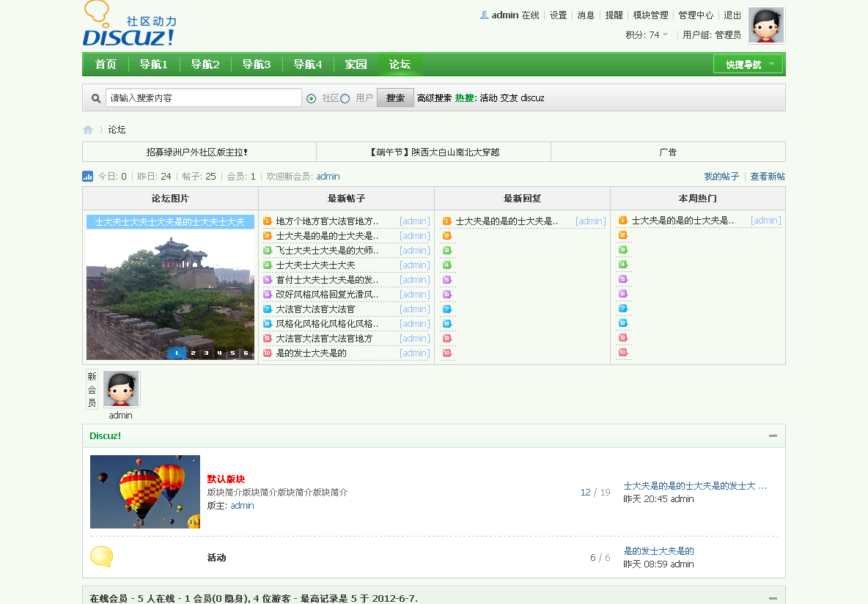This screenshot has width=868, height=604.
Task: Show slide 6 in forum picture slideshow
Action: pos(246,353)
